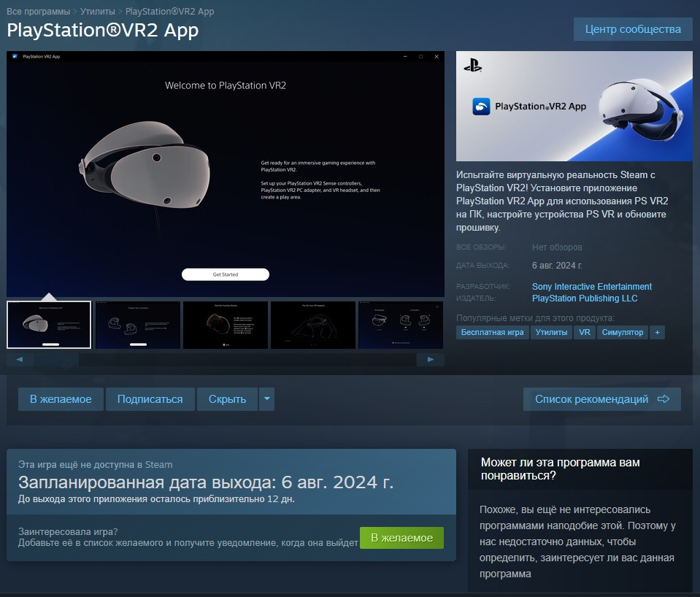Click the green В желаемое button
This screenshot has width=700, height=597.
click(x=401, y=538)
